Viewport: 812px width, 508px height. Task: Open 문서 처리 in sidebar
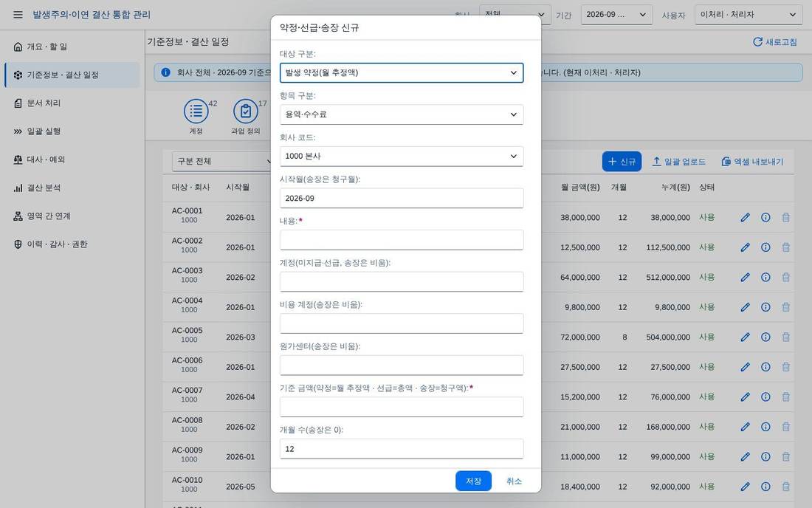coord(72,103)
